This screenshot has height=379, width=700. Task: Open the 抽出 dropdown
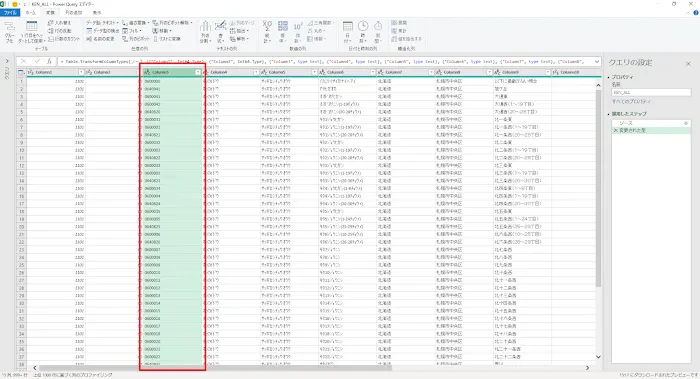tap(240, 31)
